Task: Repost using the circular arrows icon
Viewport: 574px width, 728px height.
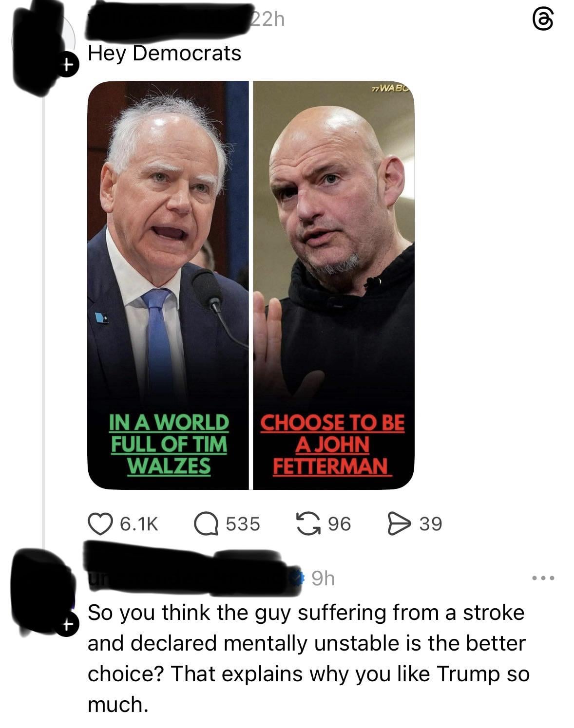Action: click(x=307, y=524)
